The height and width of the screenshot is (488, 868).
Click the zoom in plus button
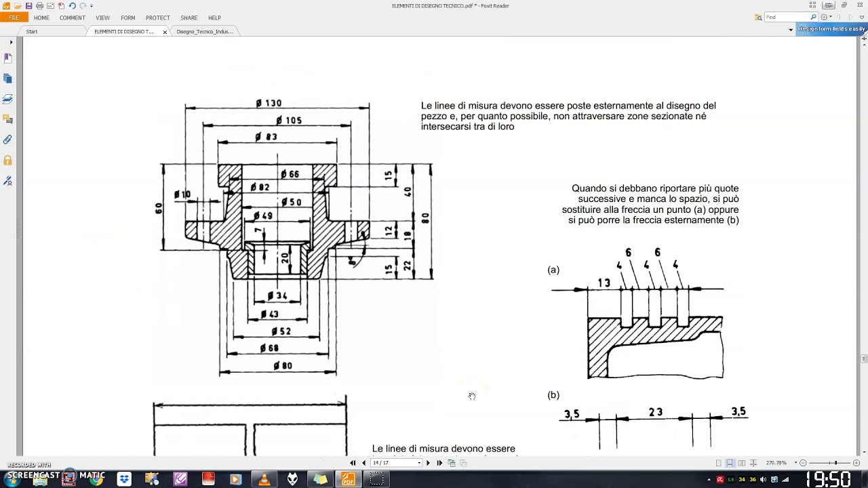coord(856,463)
